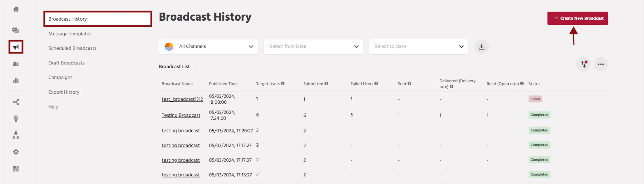
Task: Go to Message Templates menu item
Action: 70,34
